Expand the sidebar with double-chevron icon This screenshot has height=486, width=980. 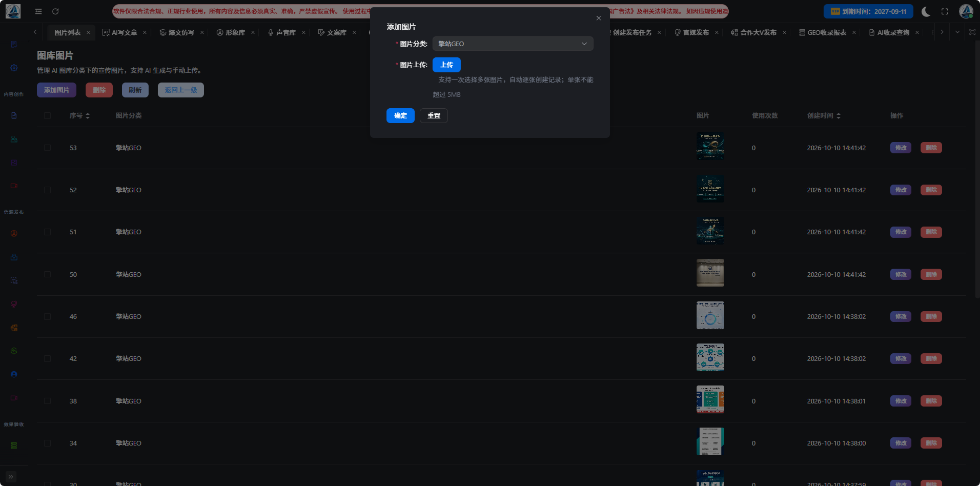point(11,477)
